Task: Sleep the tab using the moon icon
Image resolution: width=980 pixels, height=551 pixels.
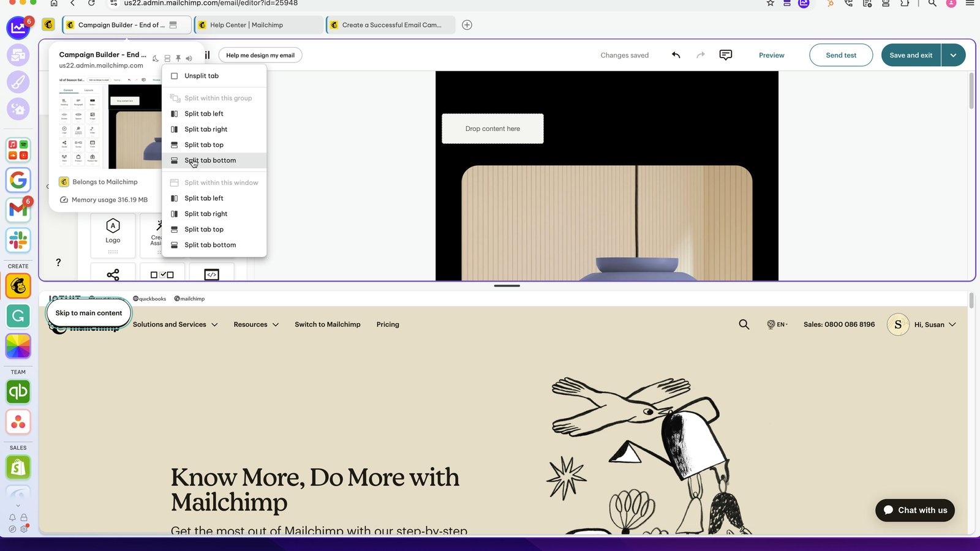Action: [x=156, y=58]
